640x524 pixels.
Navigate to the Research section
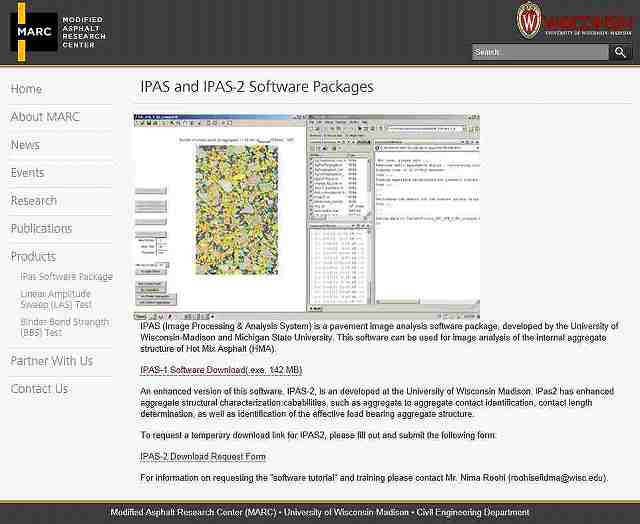point(33,201)
